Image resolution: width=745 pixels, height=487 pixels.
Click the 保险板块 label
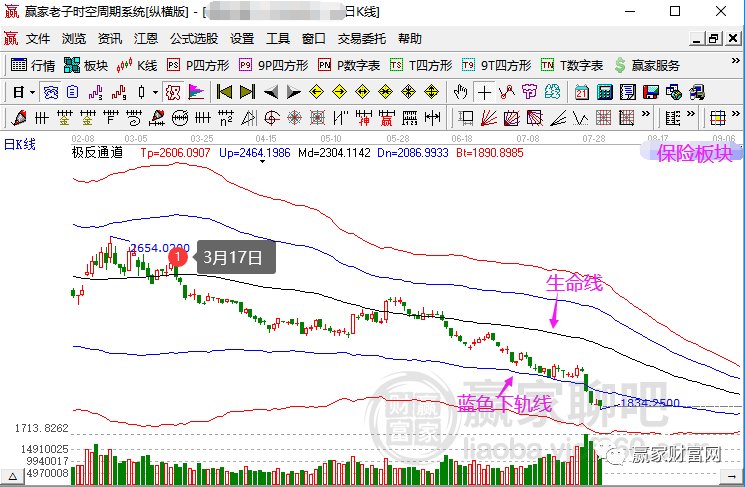(694, 153)
